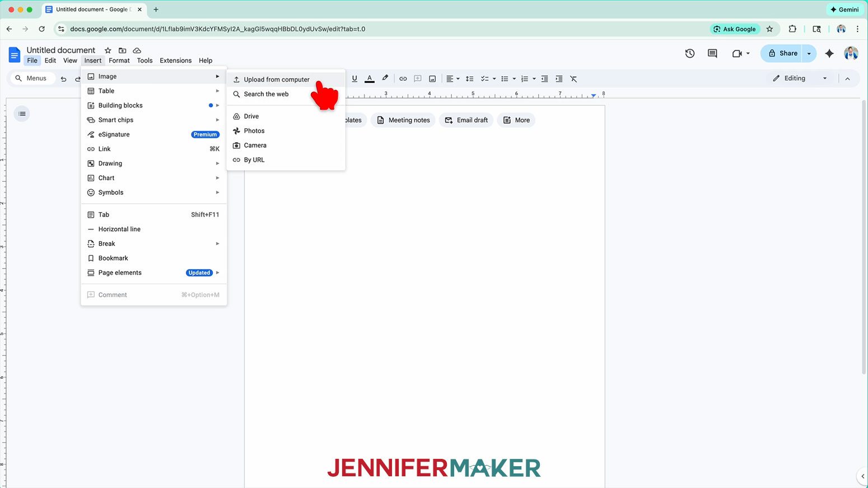Choose Camera in image submenu
The height and width of the screenshot is (488, 868).
tap(286, 146)
